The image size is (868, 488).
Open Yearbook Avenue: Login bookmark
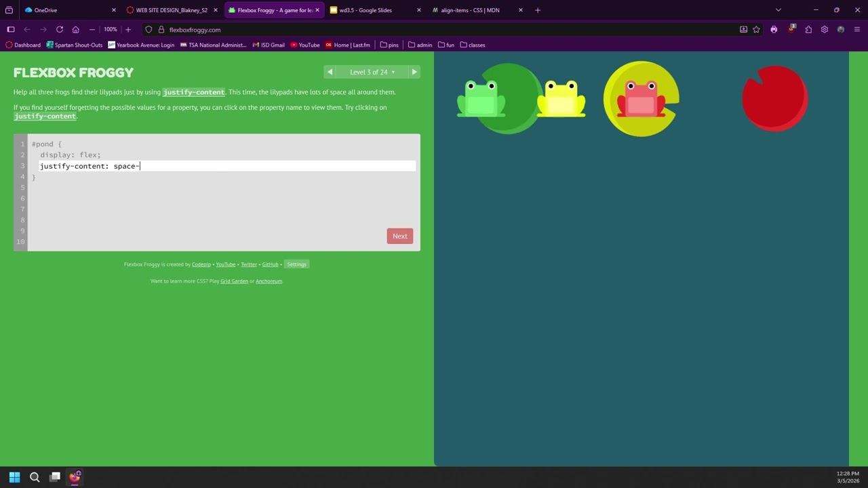[x=141, y=45]
